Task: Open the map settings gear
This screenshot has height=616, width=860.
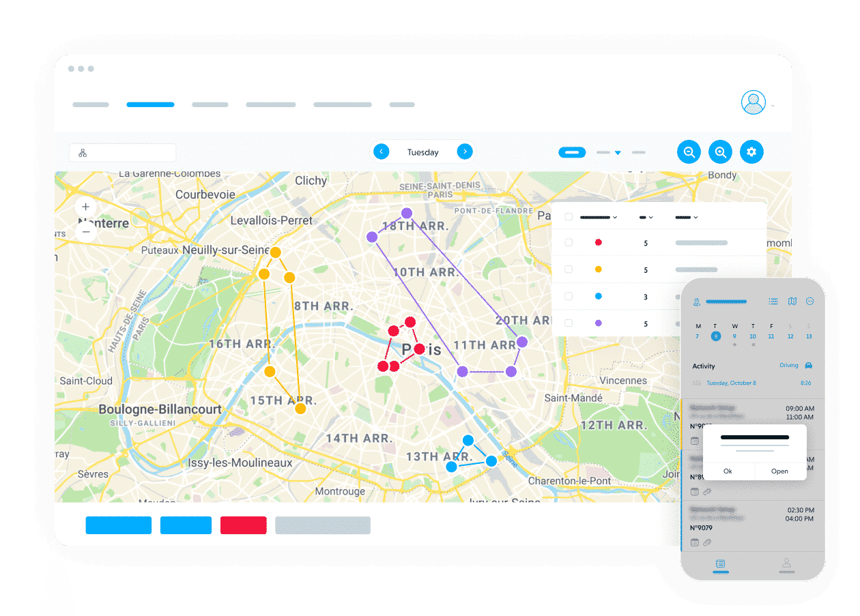Action: click(x=751, y=152)
